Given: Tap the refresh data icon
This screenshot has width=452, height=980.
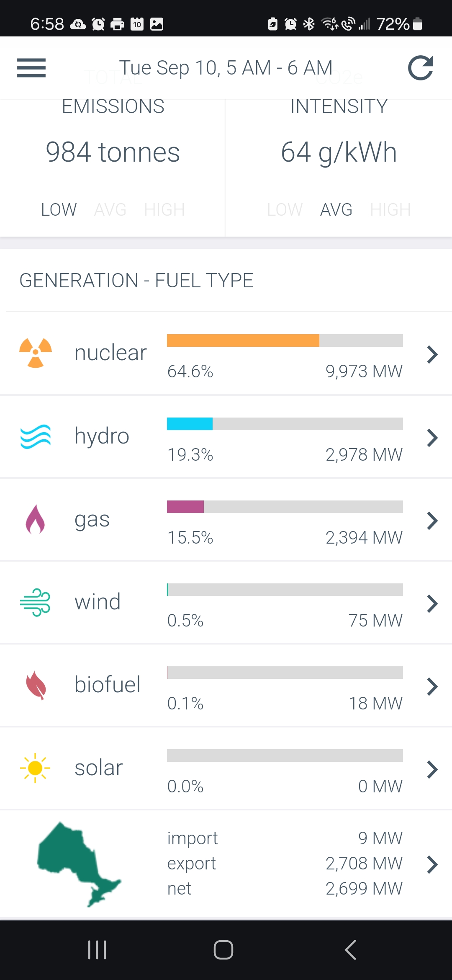Looking at the screenshot, I should click(x=421, y=68).
